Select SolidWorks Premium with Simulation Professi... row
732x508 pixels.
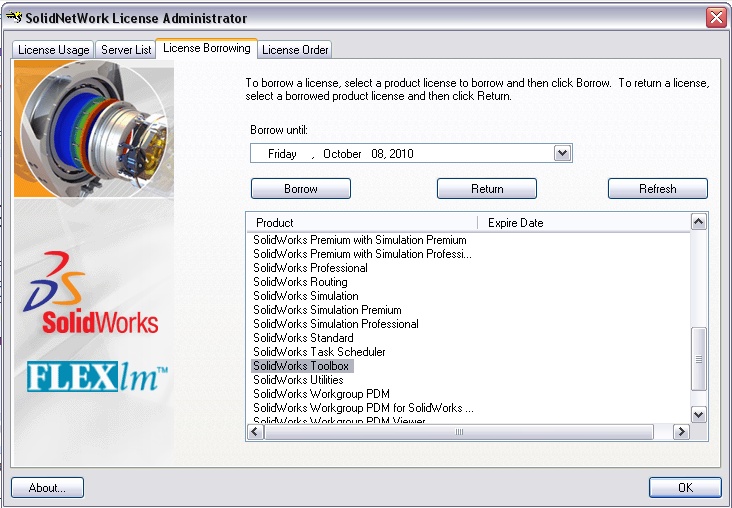click(362, 254)
